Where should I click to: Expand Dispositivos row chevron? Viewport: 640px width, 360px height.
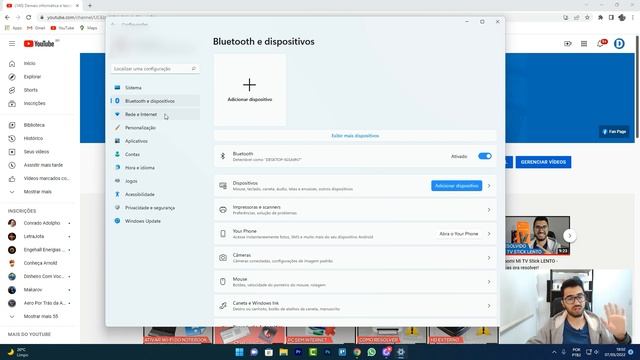pos(489,186)
